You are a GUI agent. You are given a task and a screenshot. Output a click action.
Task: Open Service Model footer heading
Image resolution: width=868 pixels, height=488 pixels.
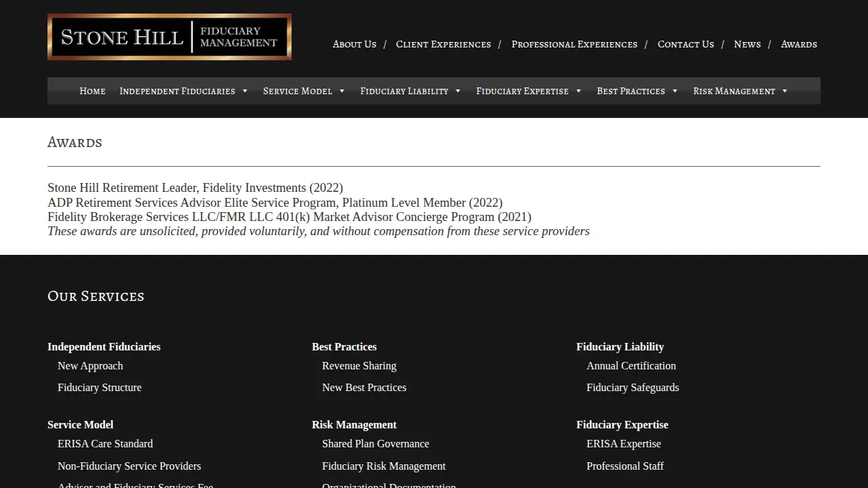point(80,424)
